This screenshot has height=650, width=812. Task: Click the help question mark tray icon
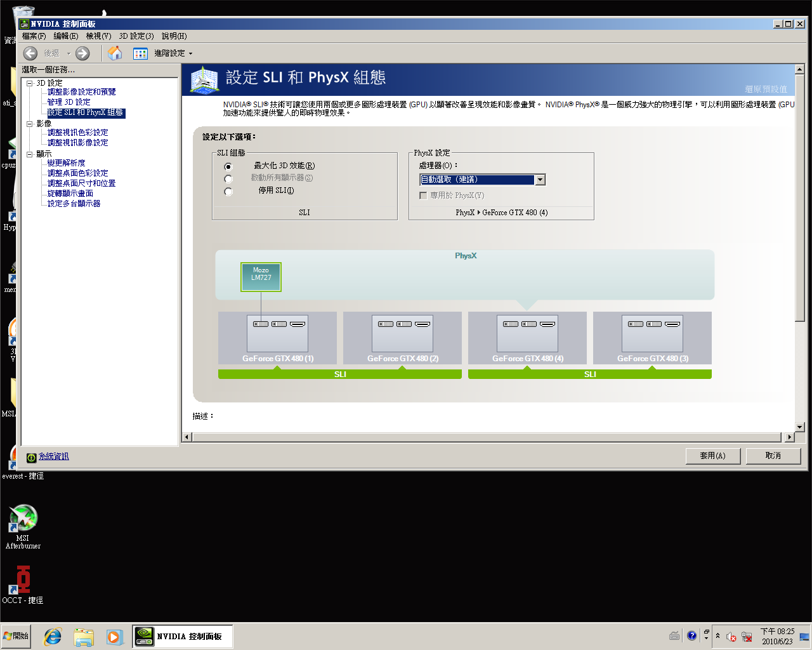coord(691,636)
